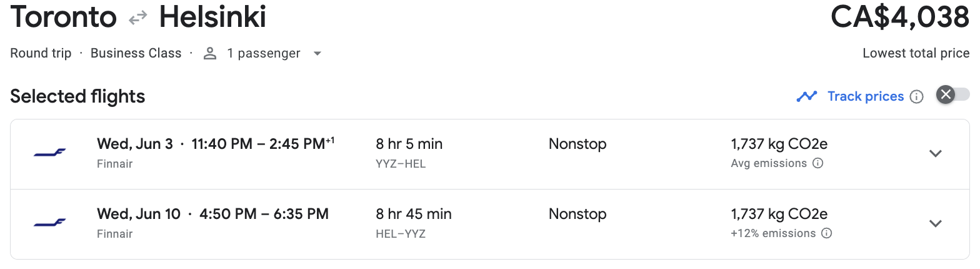Open the Track prices info icon
The width and height of the screenshot is (980, 269).
coord(917,97)
